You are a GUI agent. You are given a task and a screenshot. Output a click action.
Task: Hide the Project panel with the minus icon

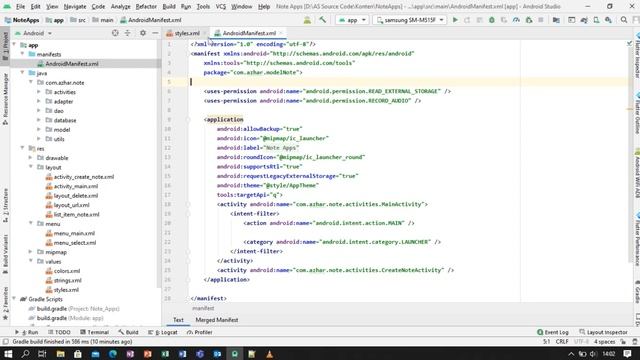[155, 33]
